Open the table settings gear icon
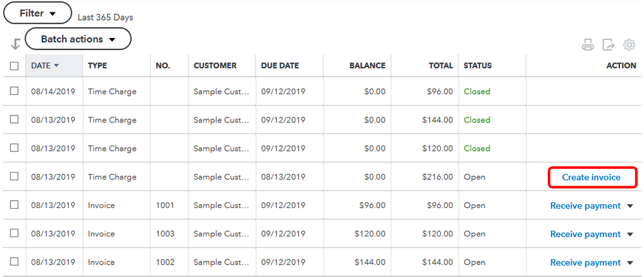644x277 pixels. (x=629, y=44)
